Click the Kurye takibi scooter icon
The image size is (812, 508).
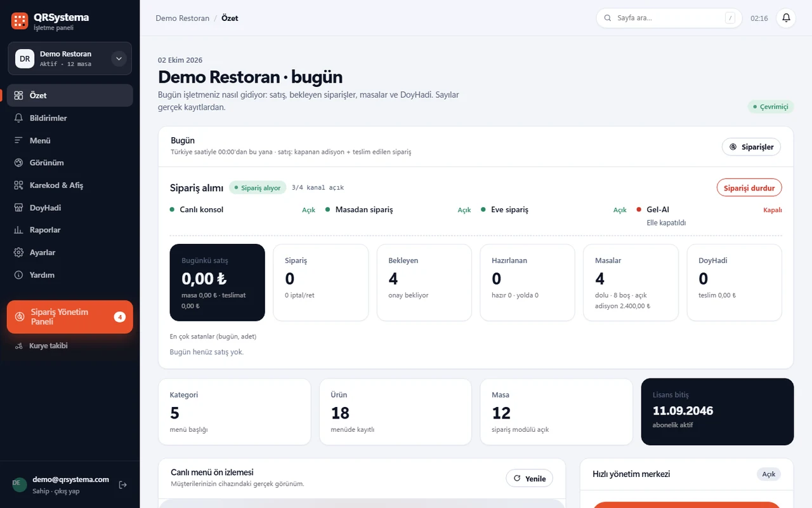(x=18, y=346)
